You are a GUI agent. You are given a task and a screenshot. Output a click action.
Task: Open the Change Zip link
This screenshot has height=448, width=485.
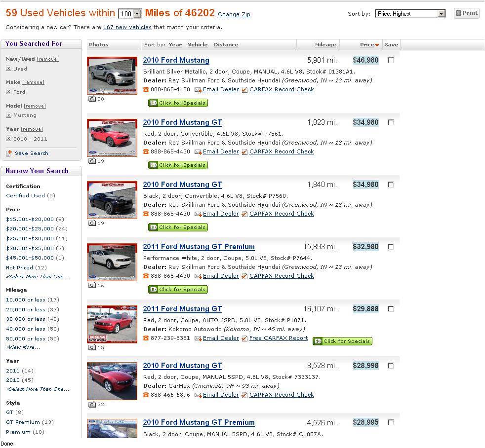click(x=234, y=14)
